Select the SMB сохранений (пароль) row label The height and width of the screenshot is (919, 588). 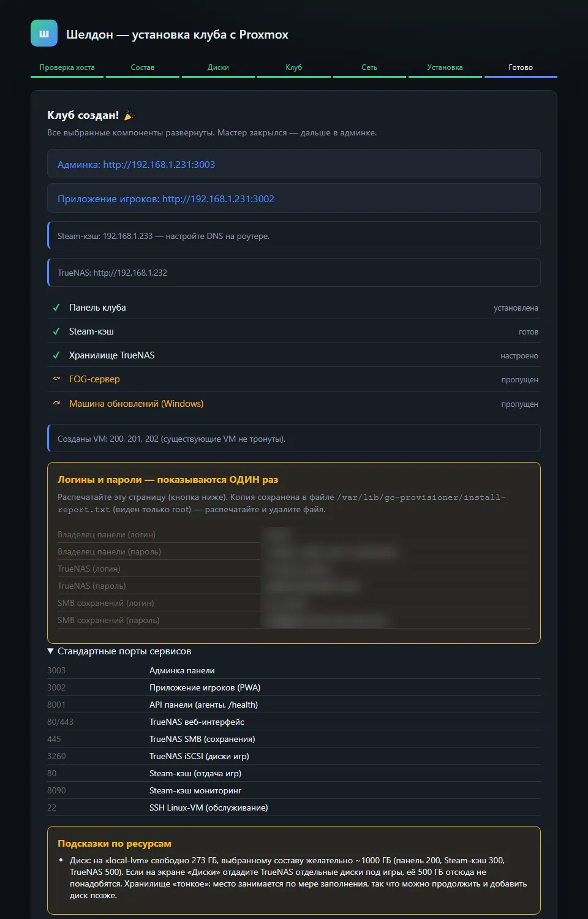(x=108, y=621)
